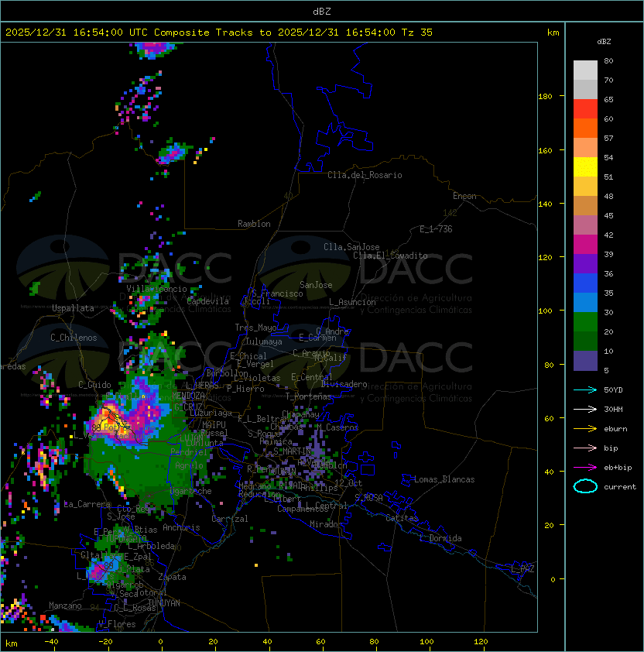The width and height of the screenshot is (644, 652).
Task: Click the 'Anchoris' map label
Action: point(181,527)
